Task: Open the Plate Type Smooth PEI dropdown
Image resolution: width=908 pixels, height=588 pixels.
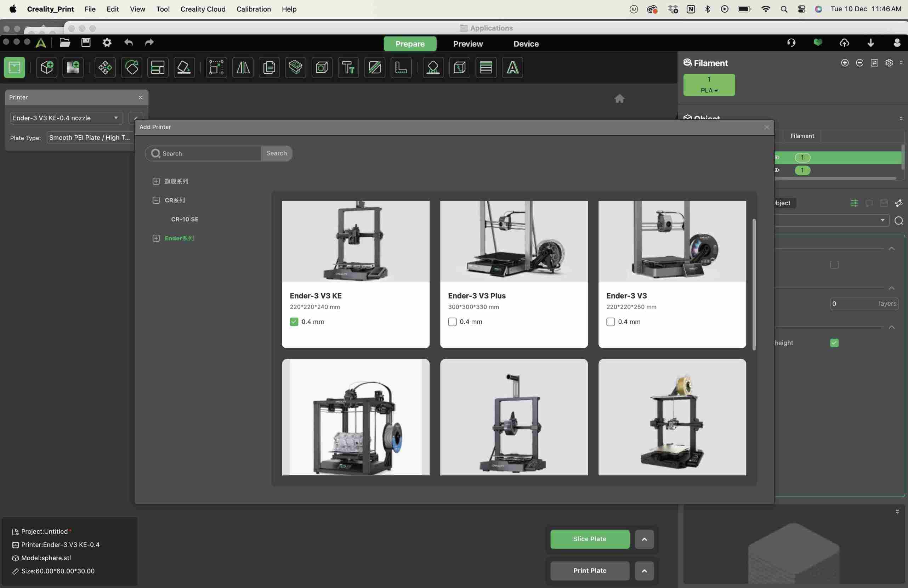Action: tap(90, 138)
